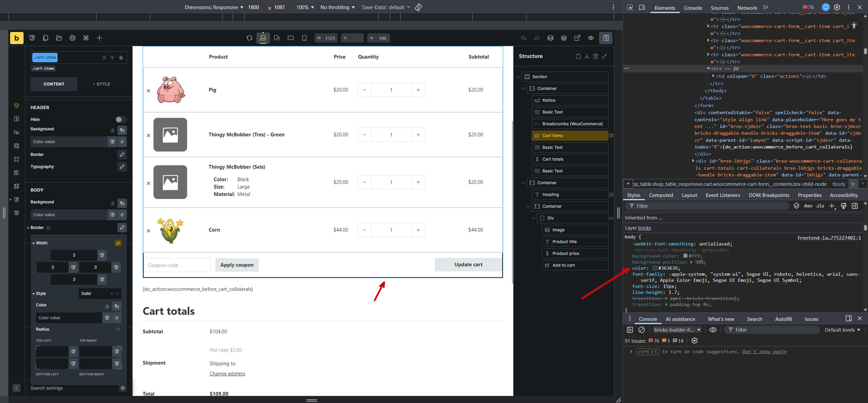Toggle the Header Hide switch

click(x=120, y=119)
